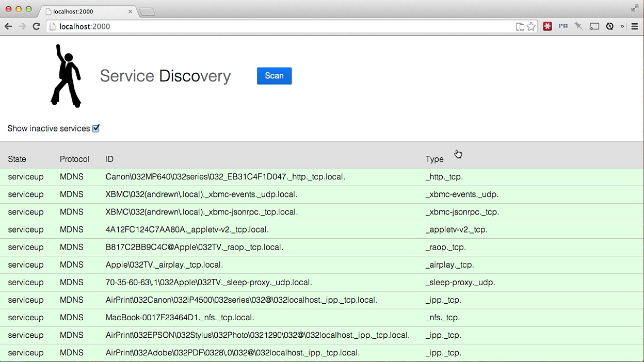644x362 pixels.
Task: Show more extensions via the chevron
Action: coord(622,26)
